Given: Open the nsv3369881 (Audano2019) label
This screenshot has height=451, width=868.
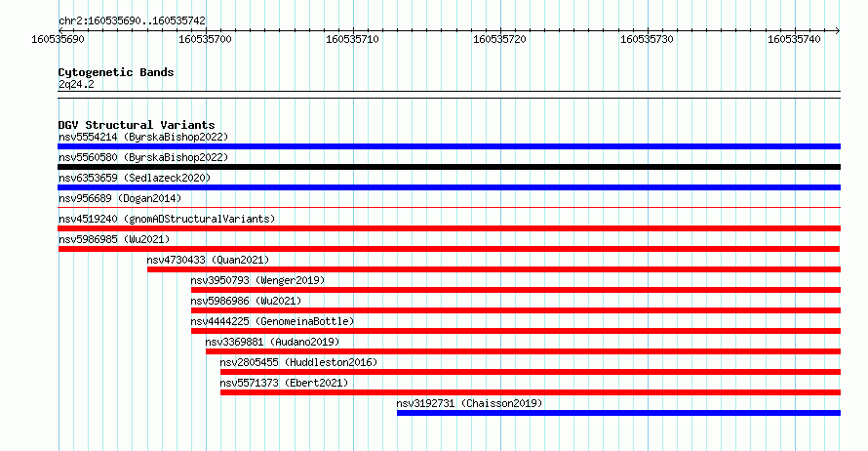Looking at the screenshot, I should point(272,342).
